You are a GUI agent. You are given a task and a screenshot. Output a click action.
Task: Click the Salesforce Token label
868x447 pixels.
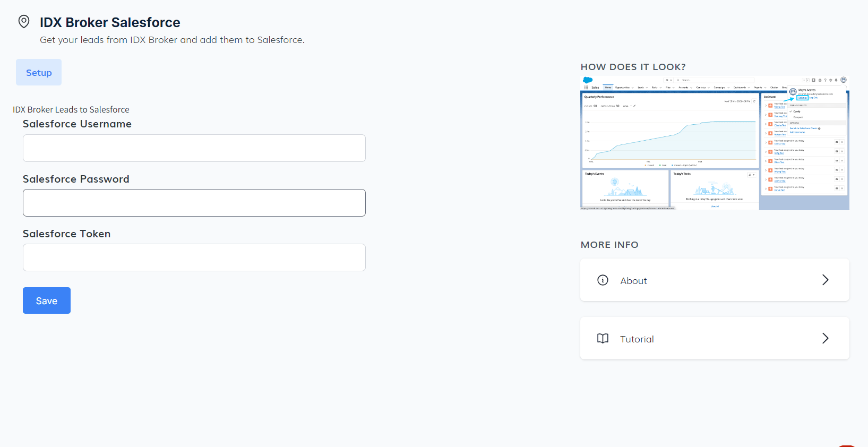click(66, 234)
